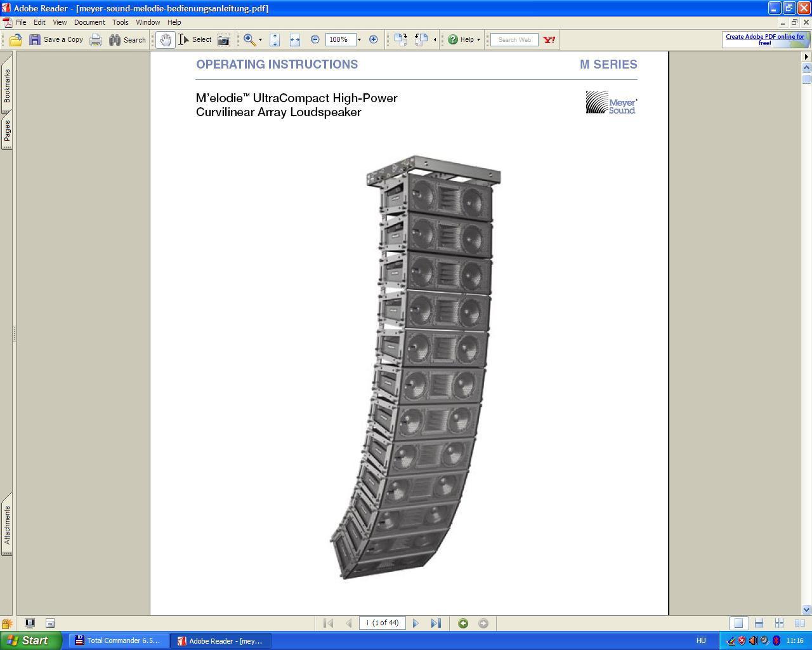812x650 pixels.
Task: Print the document with the printer icon
Action: (96, 40)
